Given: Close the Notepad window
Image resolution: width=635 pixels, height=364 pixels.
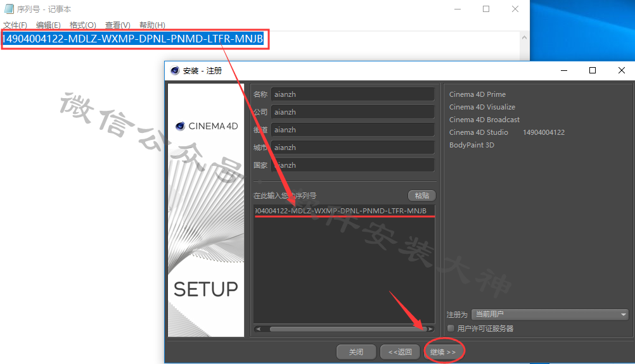Looking at the screenshot, I should [515, 9].
